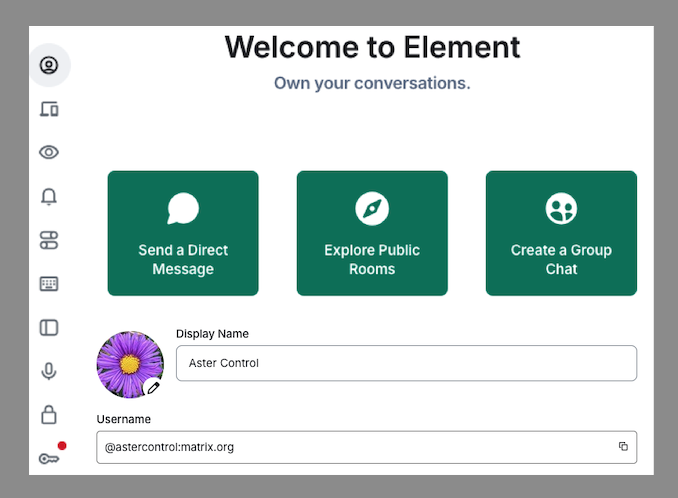Open Appearance settings eye icon
Screen dimensions: 678x498
tap(49, 152)
